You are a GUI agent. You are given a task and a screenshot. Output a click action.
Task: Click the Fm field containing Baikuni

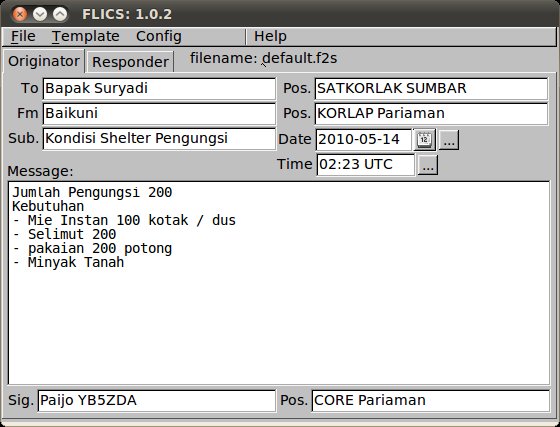159,114
